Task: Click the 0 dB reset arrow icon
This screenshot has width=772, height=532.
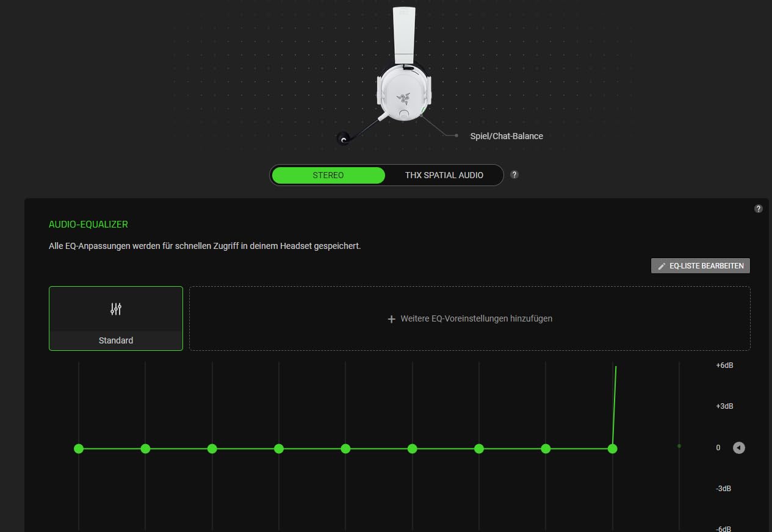Action: coord(739,448)
